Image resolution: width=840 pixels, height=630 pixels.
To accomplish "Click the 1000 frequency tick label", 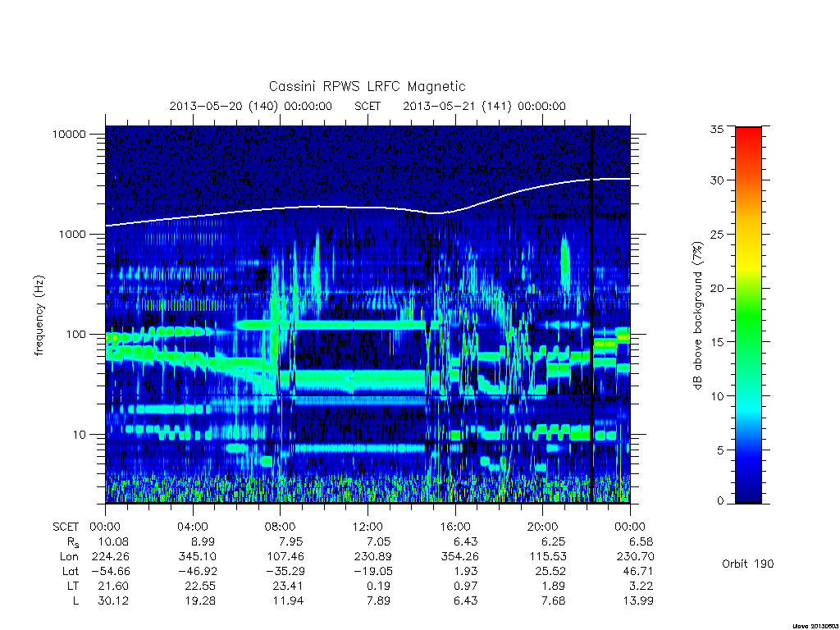I will tap(72, 234).
